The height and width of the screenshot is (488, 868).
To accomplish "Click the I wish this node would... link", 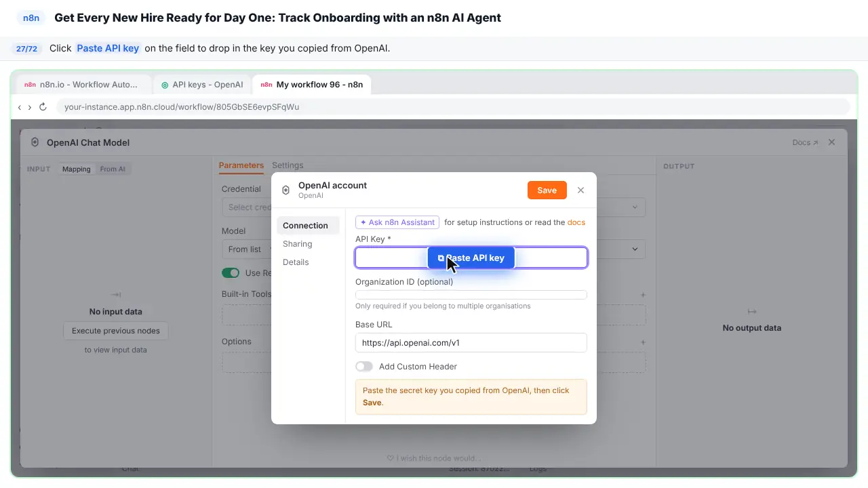I will point(433,459).
